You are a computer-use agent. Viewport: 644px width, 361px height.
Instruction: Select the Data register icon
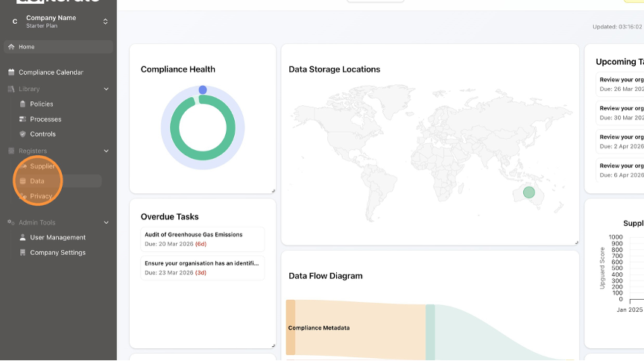[x=22, y=181]
